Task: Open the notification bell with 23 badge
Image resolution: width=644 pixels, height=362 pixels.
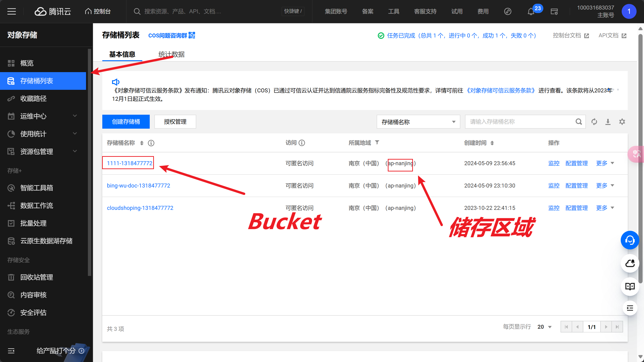Action: (x=531, y=11)
